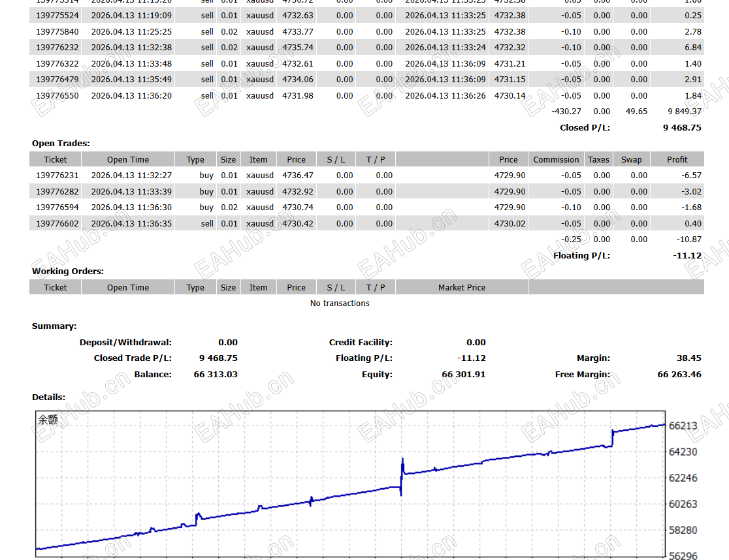The image size is (729, 560).
Task: Click profit value 6.84
Action: pyautogui.click(x=692, y=48)
